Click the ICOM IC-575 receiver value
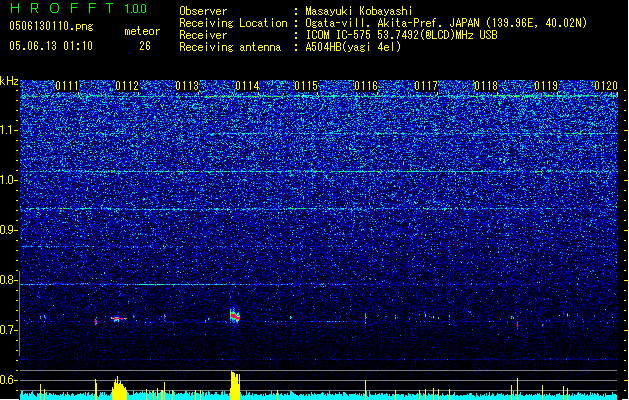629x400 pixels. [402, 35]
